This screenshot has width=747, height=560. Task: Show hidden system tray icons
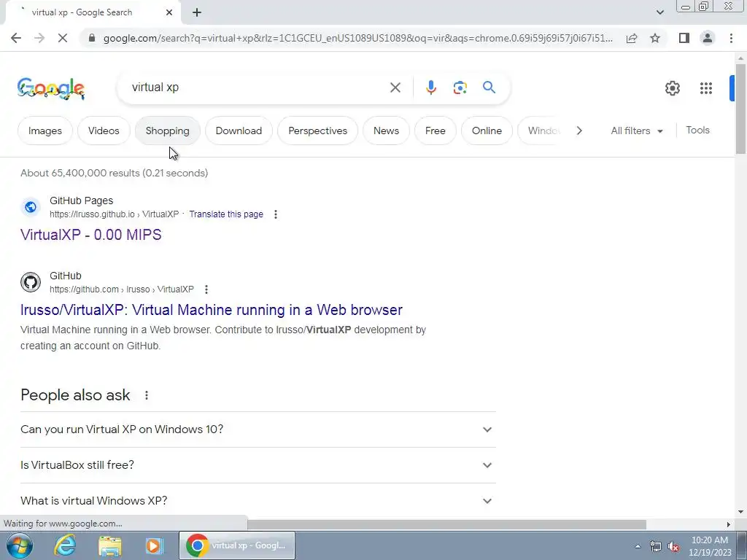638,546
